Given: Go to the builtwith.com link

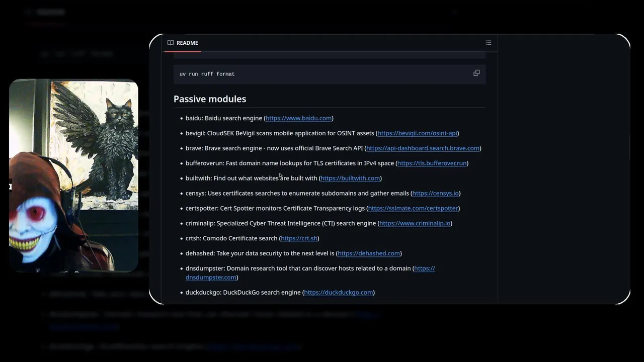Looking at the screenshot, I should 350,178.
